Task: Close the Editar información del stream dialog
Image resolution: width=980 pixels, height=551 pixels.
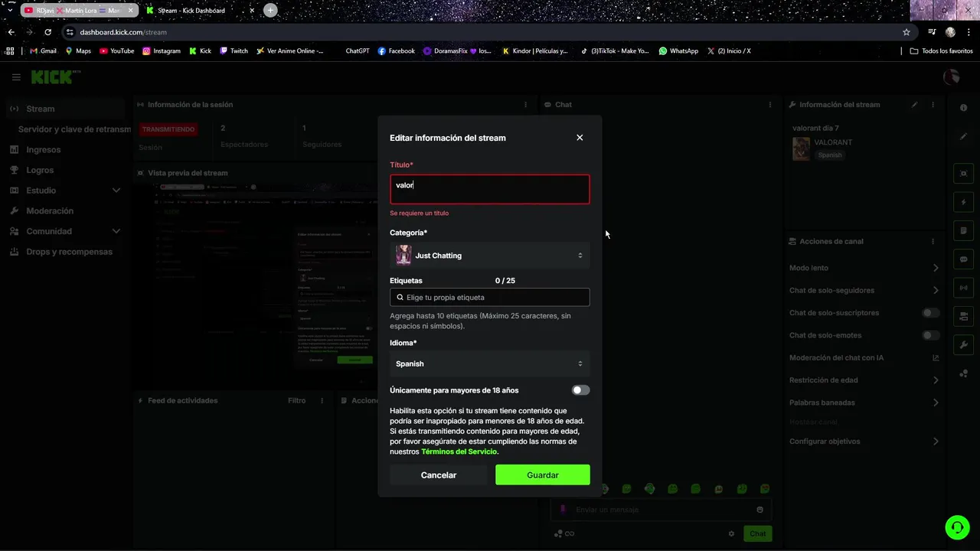Action: [x=580, y=138]
